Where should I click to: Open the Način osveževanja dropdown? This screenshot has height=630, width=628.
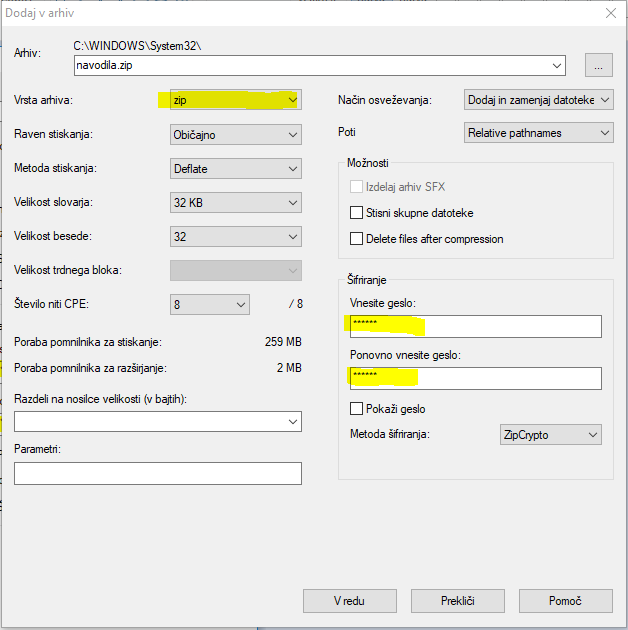pos(539,100)
